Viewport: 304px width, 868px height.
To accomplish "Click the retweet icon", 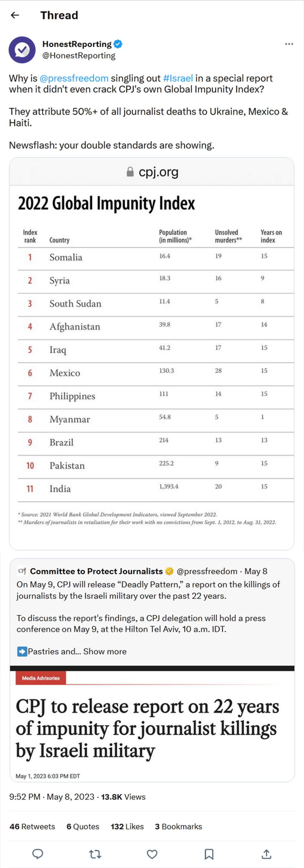I will click(95, 854).
